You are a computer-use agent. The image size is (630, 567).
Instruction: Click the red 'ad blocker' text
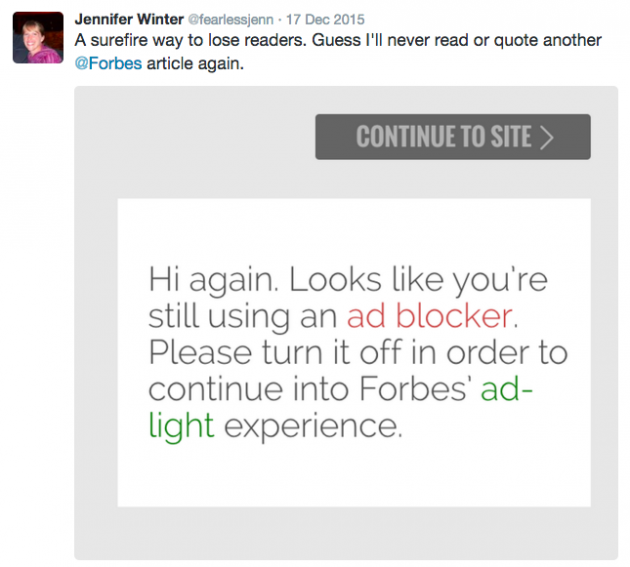[430, 316]
